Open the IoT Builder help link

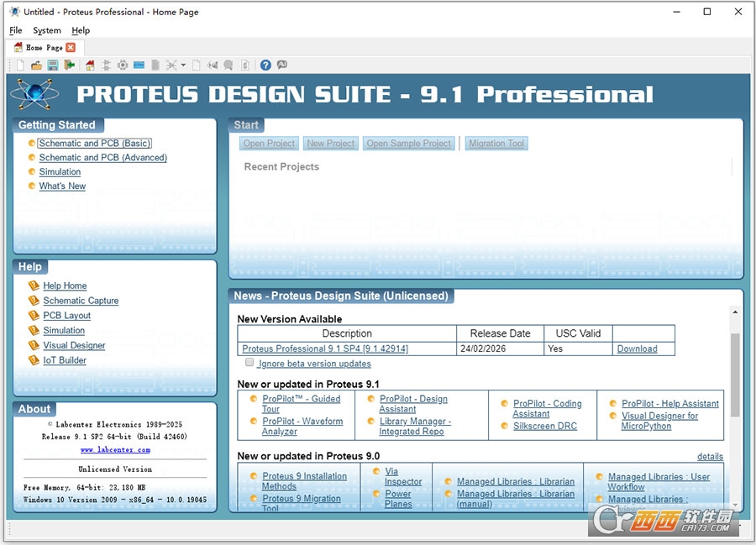click(65, 360)
